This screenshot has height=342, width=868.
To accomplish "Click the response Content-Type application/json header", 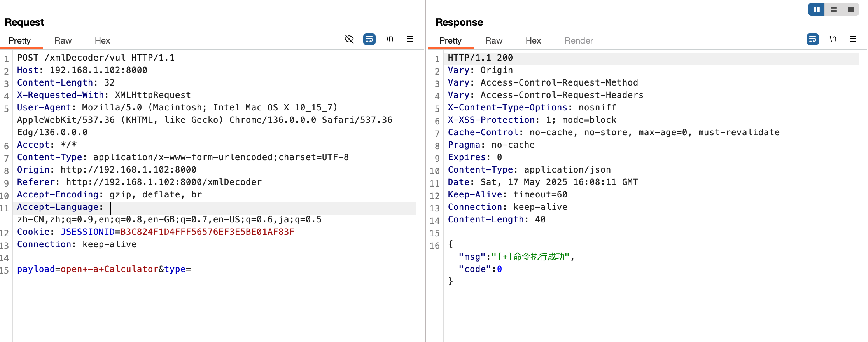I will pyautogui.click(x=529, y=170).
